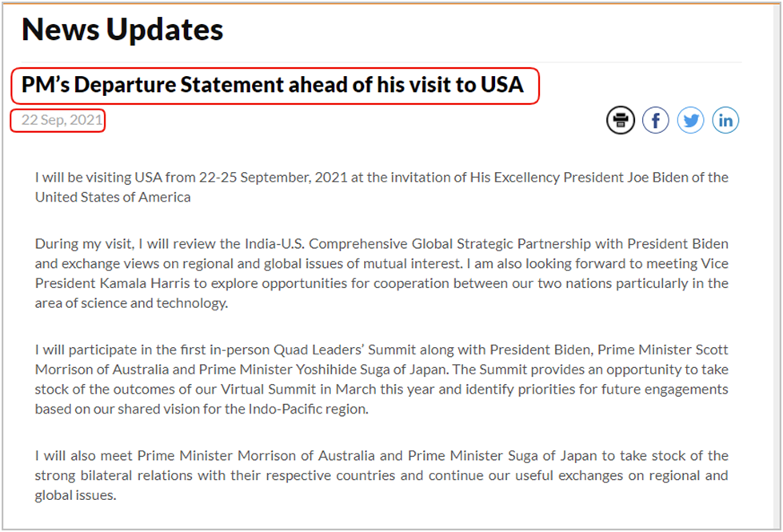The image size is (783, 532).
Task: Click the text United States of America
Action: [x=113, y=198]
